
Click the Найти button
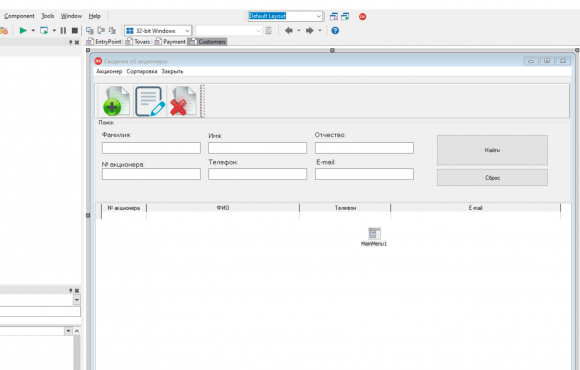click(492, 150)
